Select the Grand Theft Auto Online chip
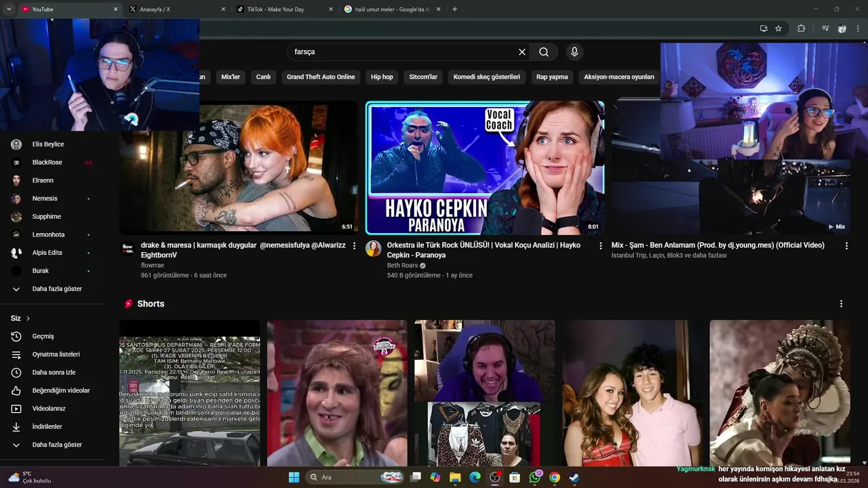Screen dimensions: 868x488 tap(321, 77)
